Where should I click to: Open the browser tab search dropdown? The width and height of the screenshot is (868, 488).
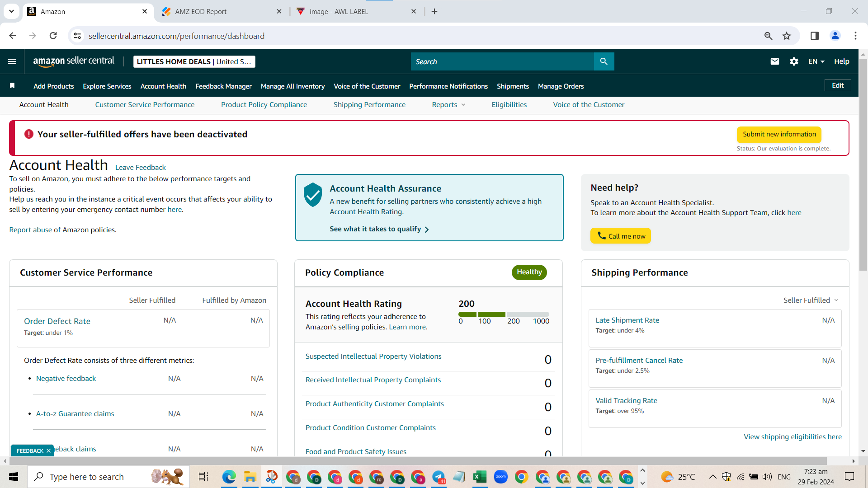tap(11, 11)
